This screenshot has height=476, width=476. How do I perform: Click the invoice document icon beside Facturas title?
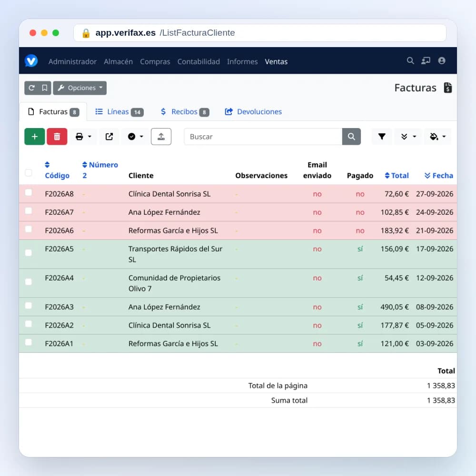click(448, 88)
